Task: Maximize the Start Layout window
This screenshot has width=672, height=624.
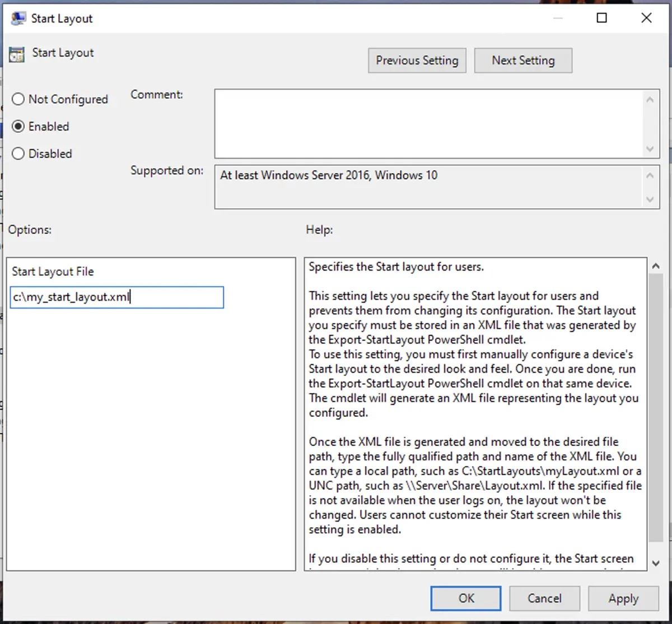Action: pos(602,18)
